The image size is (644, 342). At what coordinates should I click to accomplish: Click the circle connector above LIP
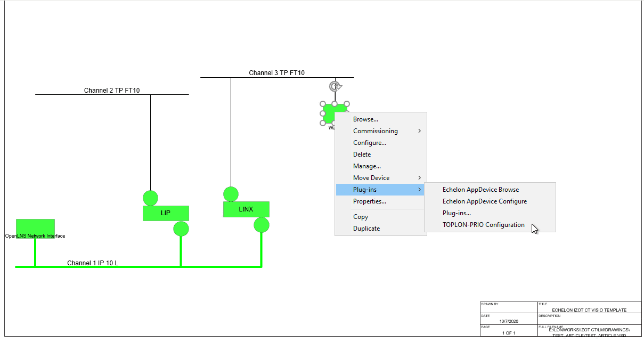pyautogui.click(x=151, y=198)
